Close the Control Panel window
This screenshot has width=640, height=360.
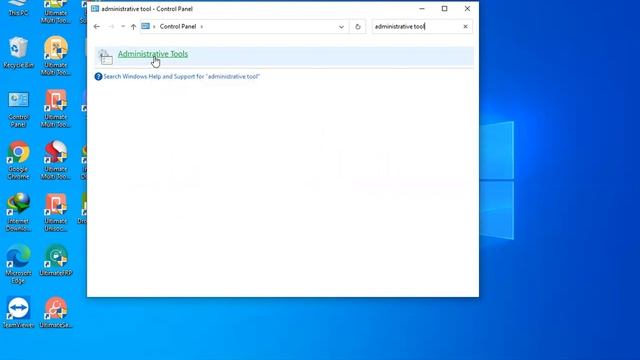click(x=467, y=9)
